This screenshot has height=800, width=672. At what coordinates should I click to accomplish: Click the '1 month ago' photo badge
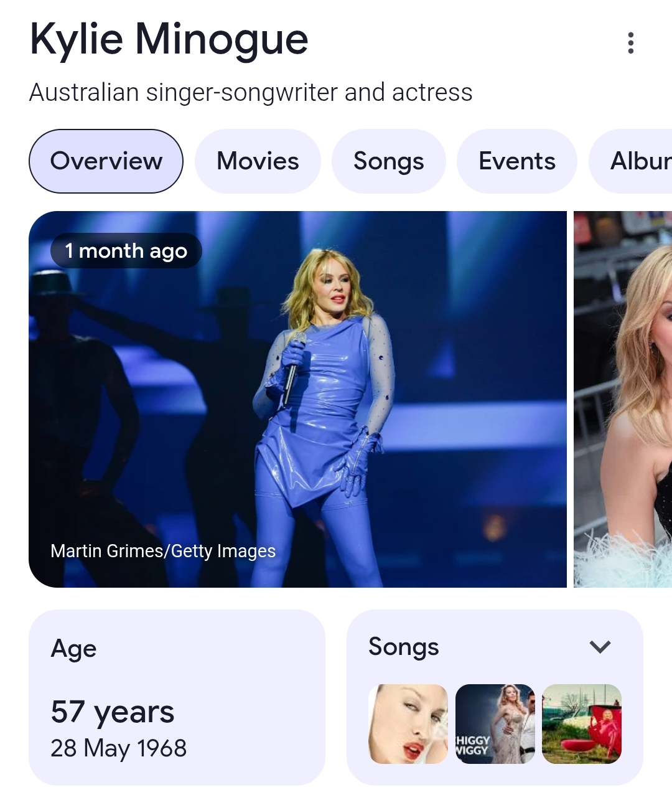pos(126,251)
